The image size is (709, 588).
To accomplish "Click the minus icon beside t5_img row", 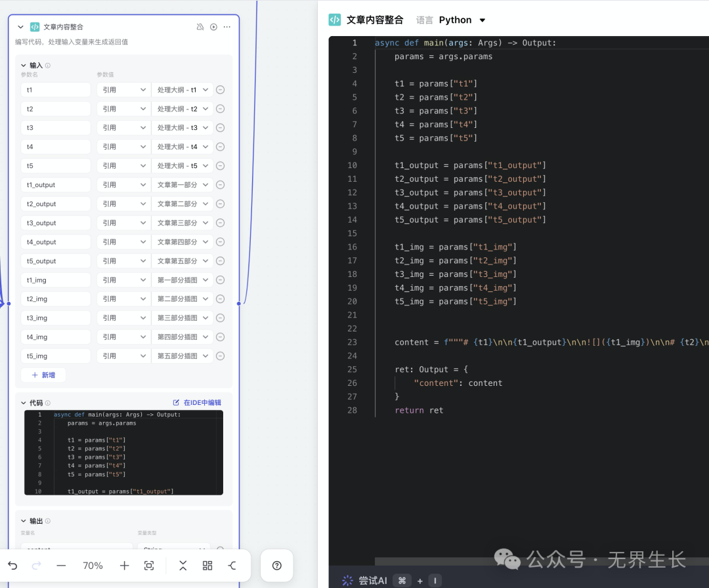I will (x=221, y=356).
